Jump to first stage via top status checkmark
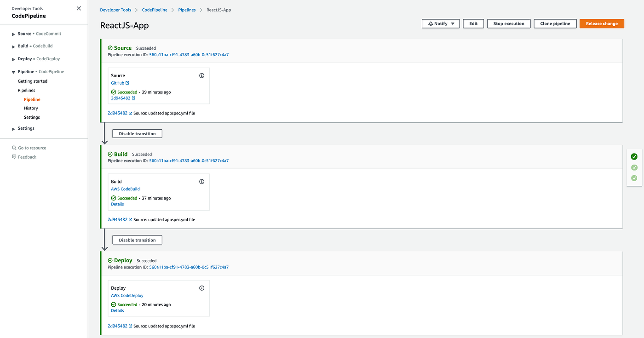This screenshot has height=338, width=644. [x=634, y=157]
